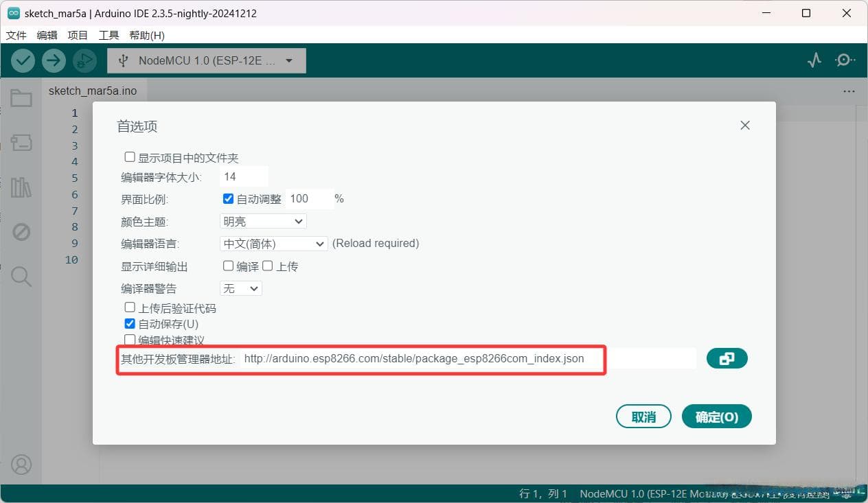
Task: Open the Boards Manager sidebar icon
Action: [x=21, y=143]
